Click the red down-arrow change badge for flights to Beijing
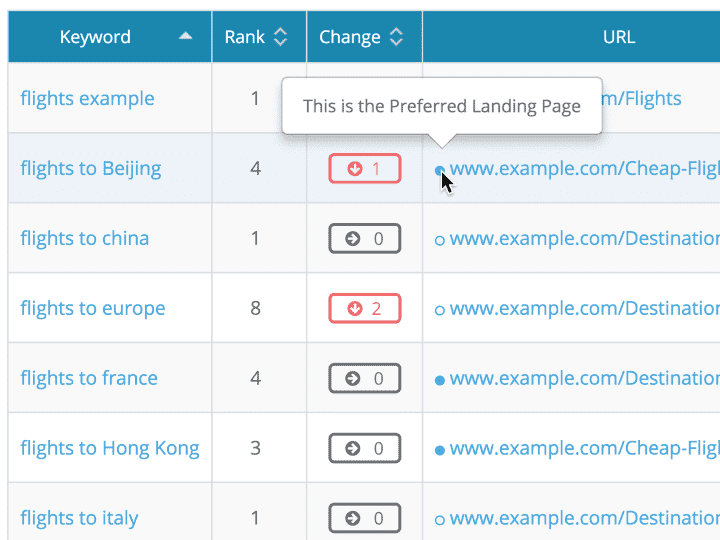This screenshot has height=540, width=720. 365,169
